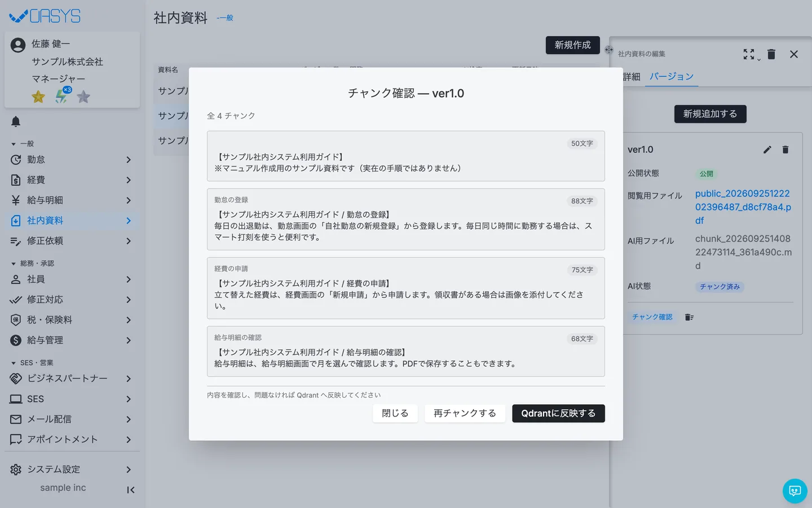
Task: Expand the 給与明細 menu chevron
Action: (x=129, y=200)
